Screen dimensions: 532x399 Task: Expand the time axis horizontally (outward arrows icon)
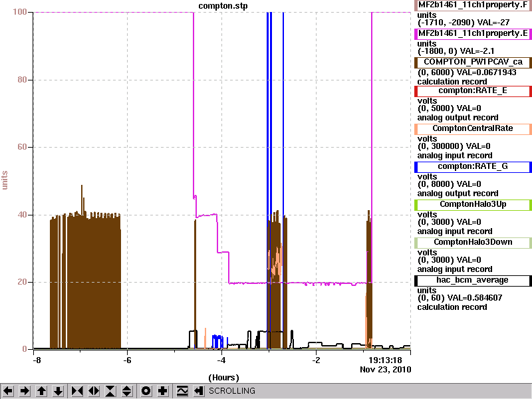coord(94,391)
